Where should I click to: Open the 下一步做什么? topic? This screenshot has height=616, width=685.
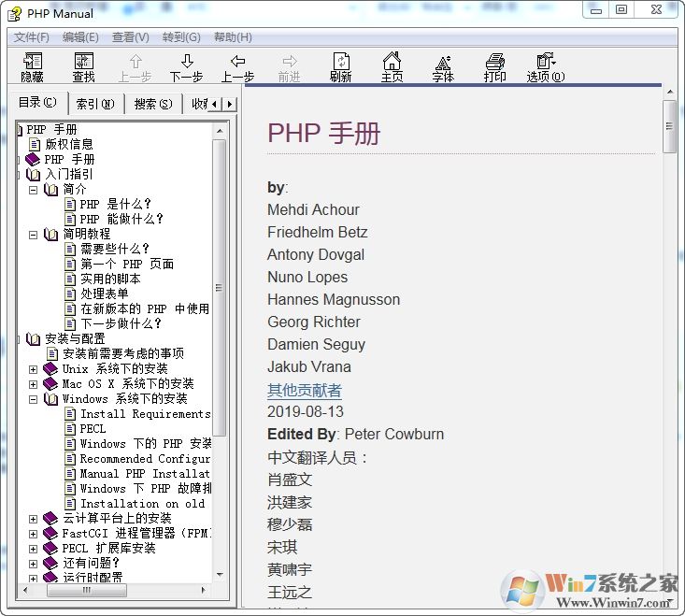(x=121, y=323)
